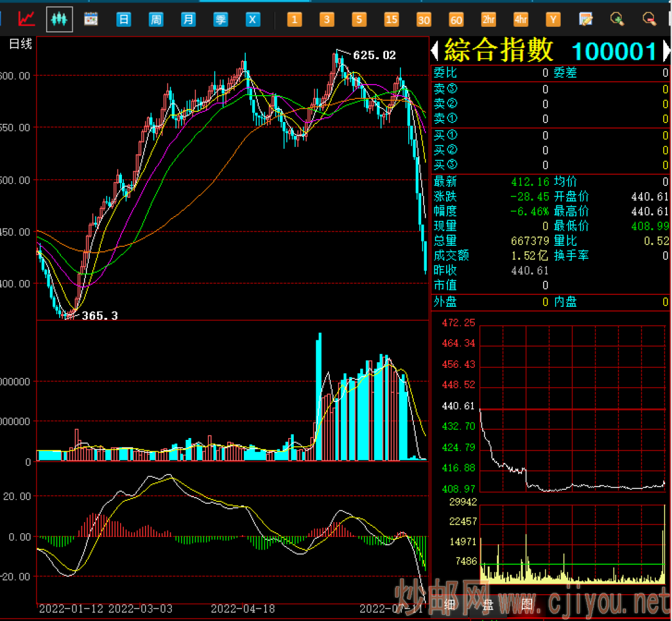Click the 365.3 low price marker
This screenshot has width=672, height=621.
point(100,316)
